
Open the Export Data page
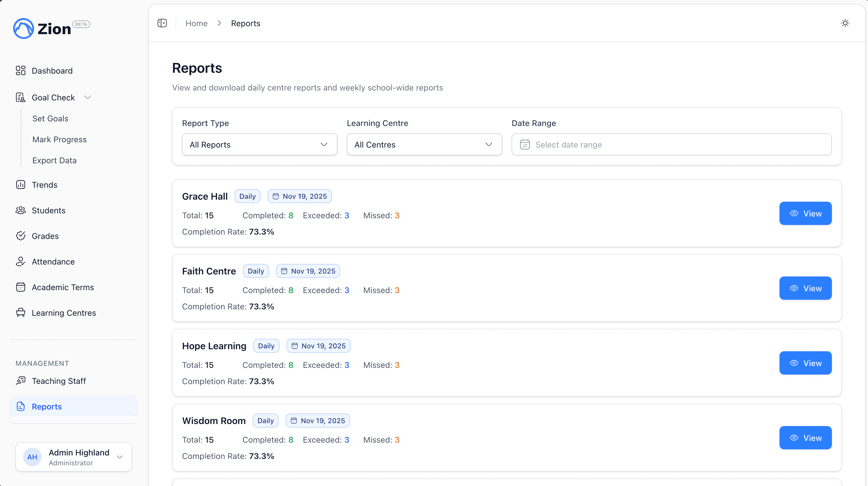click(54, 160)
